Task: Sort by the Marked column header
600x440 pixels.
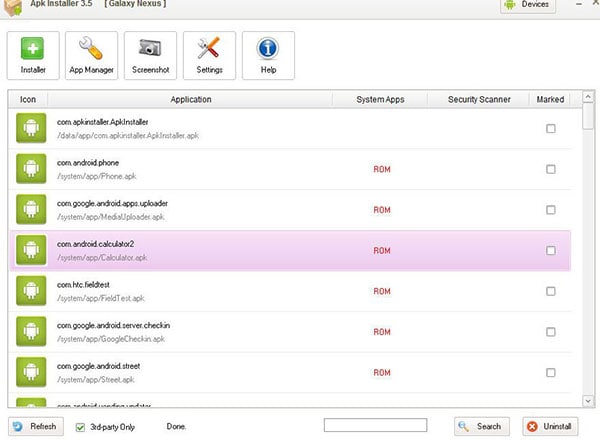Action: tap(550, 99)
